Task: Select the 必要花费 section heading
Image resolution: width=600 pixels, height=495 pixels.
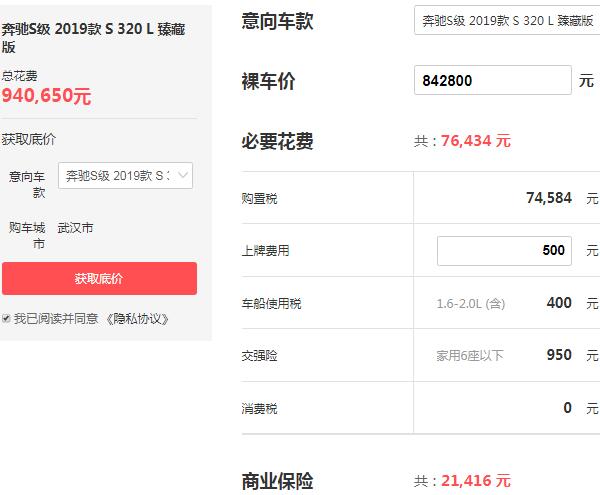Action: coord(277,141)
